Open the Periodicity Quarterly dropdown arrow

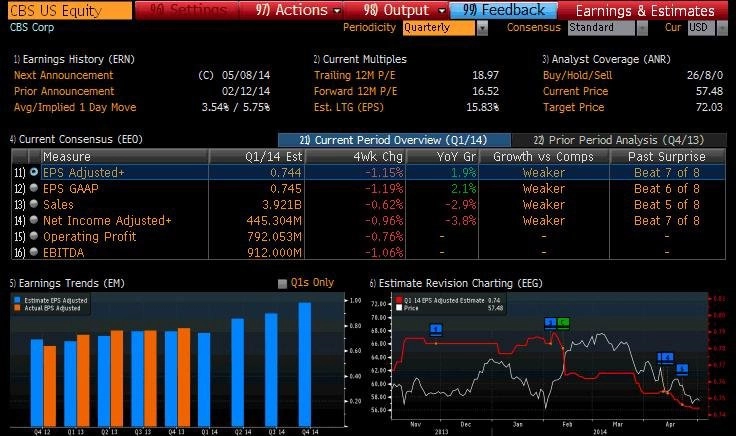tap(482, 28)
